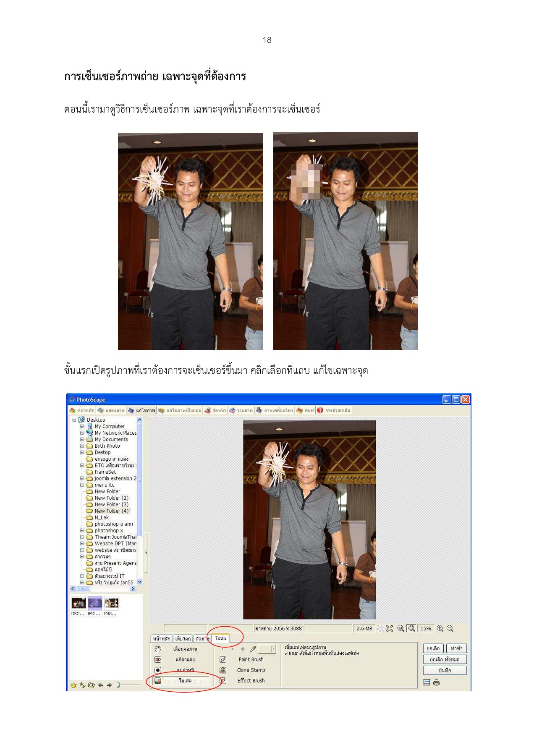534x756 pixels.
Task: Switch to the Tools tab
Action: coord(220,638)
